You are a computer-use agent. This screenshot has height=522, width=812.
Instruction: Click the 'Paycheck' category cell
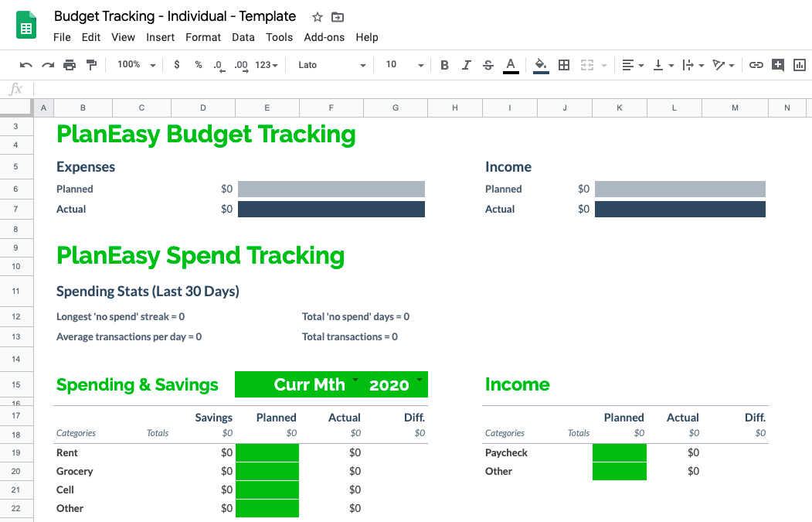(x=507, y=452)
